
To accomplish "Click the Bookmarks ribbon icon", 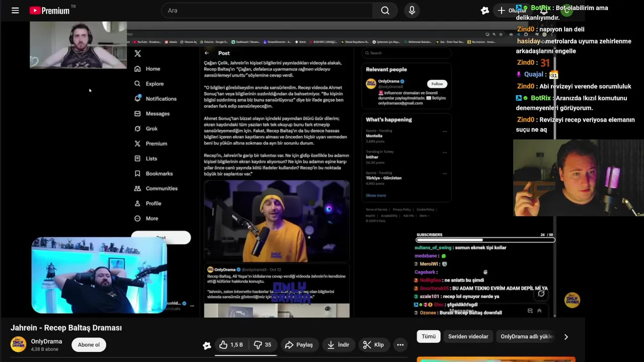I will tap(137, 173).
